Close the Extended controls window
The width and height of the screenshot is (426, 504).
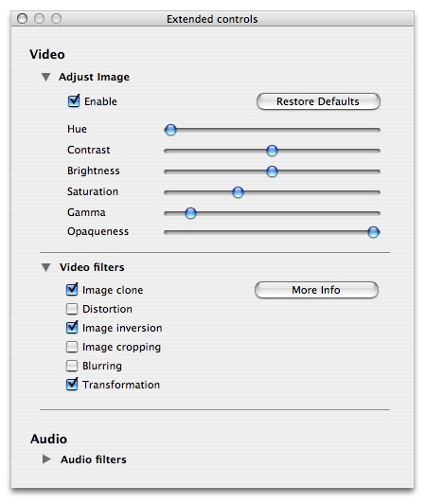22,19
